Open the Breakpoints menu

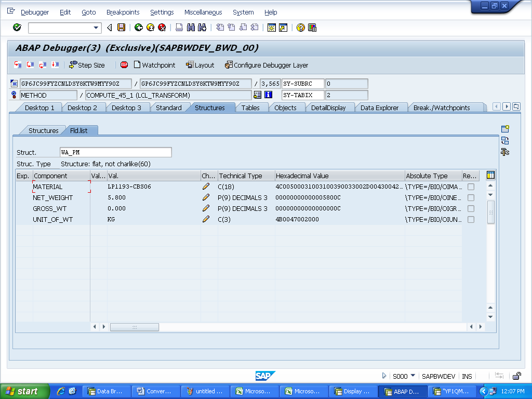click(123, 12)
